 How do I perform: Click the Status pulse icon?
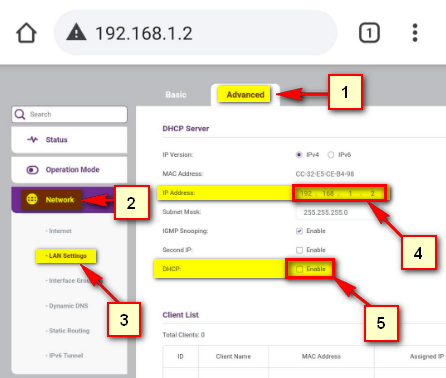tap(32, 139)
